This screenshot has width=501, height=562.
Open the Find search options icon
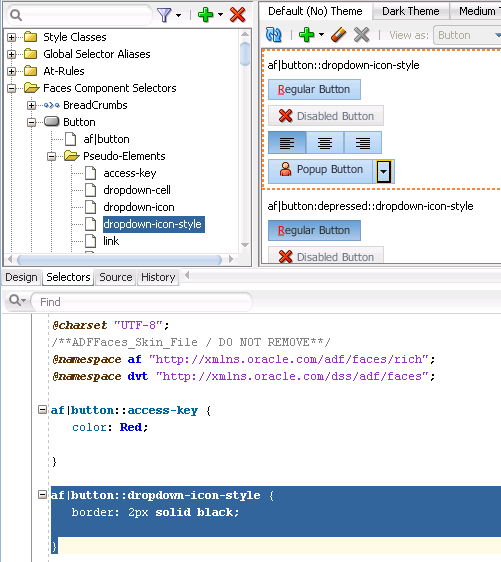click(x=17, y=301)
